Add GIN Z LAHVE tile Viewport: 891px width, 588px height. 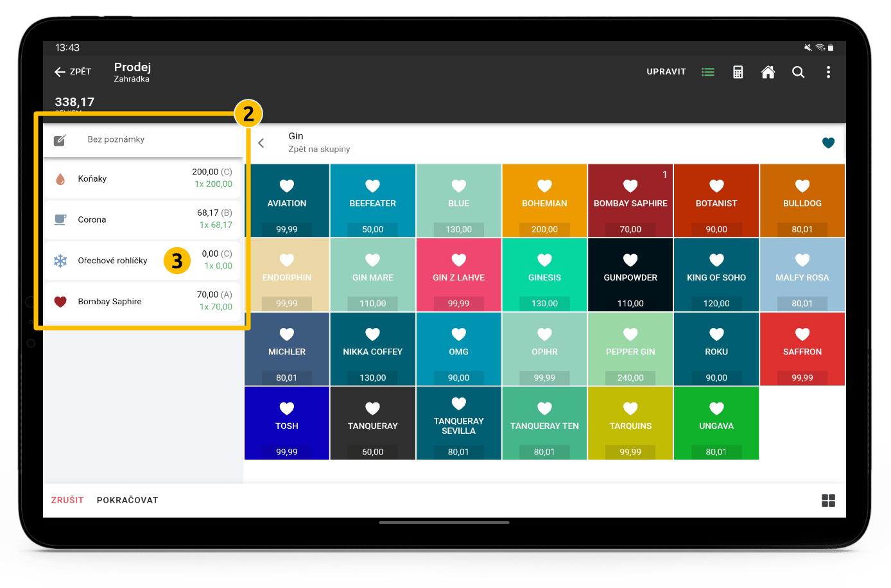coord(459,275)
